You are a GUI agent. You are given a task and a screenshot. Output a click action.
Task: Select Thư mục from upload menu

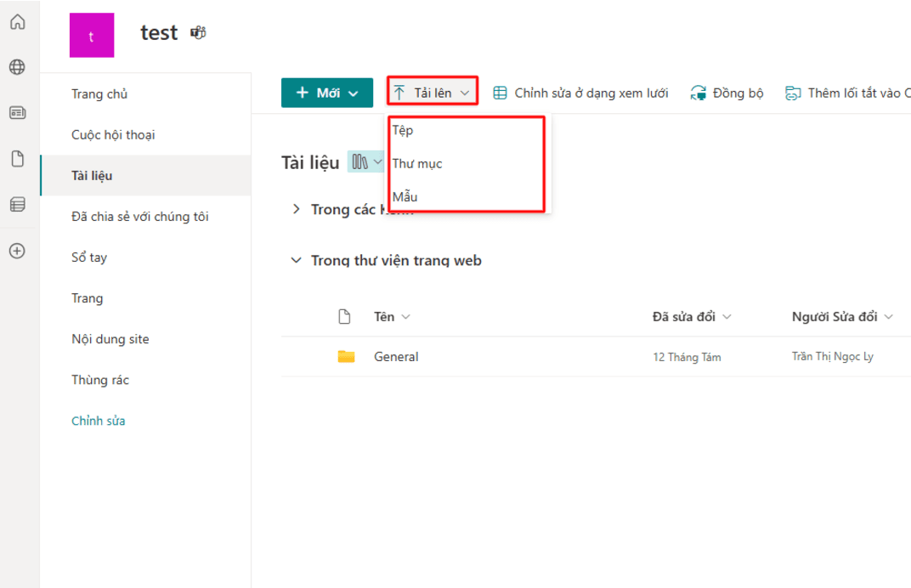pyautogui.click(x=466, y=164)
